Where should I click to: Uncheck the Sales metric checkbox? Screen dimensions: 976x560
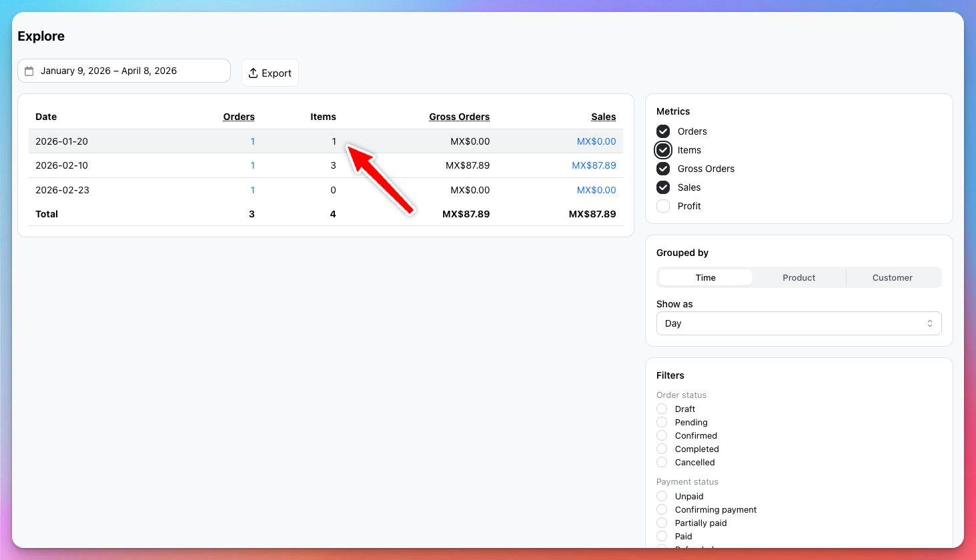pyautogui.click(x=663, y=187)
